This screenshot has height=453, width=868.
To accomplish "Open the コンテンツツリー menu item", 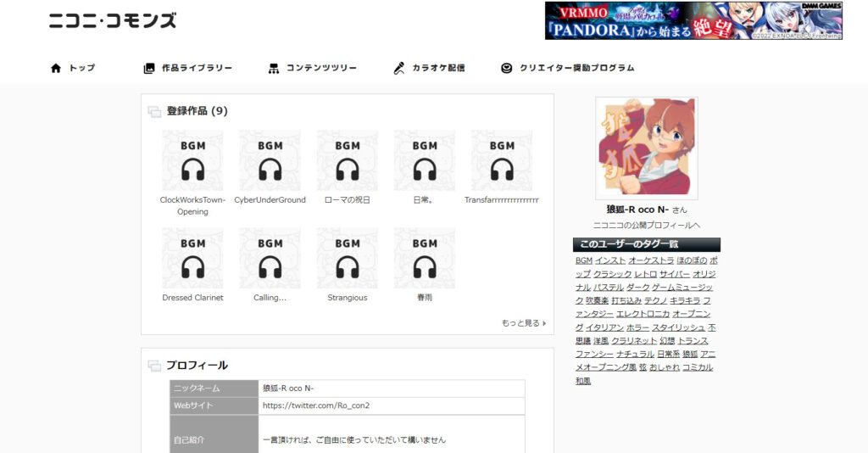I will coord(312,68).
